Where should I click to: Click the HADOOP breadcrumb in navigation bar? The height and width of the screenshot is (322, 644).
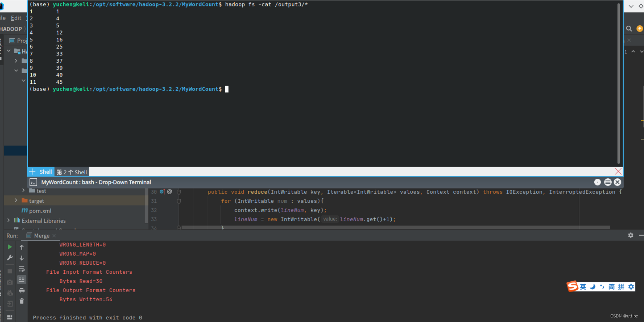[11, 29]
